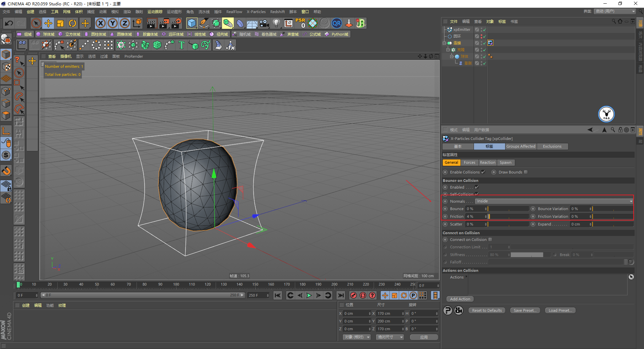Click the Undo arrow icon

click(9, 23)
